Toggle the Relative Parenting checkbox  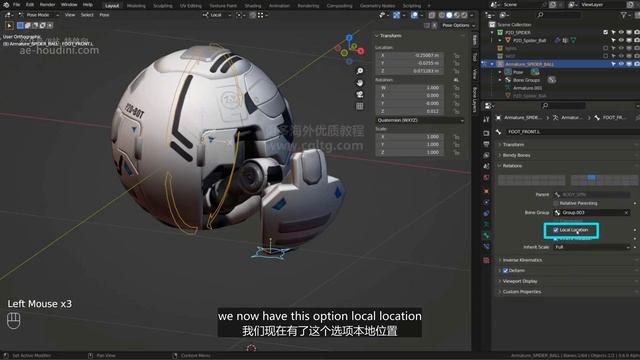[x=556, y=203]
